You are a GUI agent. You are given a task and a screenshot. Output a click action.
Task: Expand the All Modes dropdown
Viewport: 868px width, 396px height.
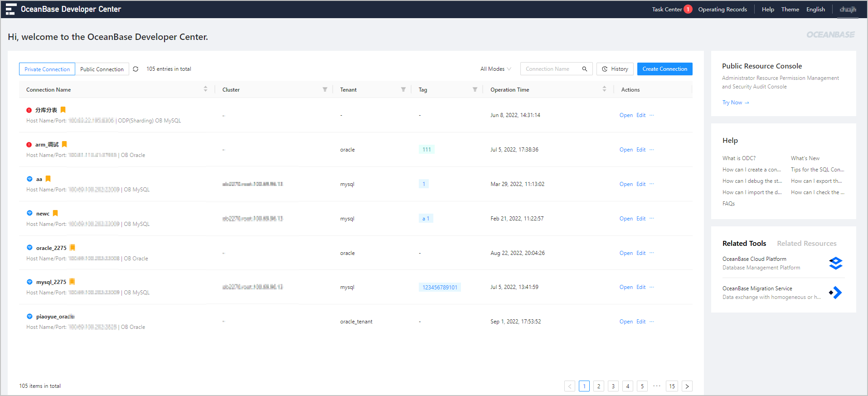pos(495,69)
